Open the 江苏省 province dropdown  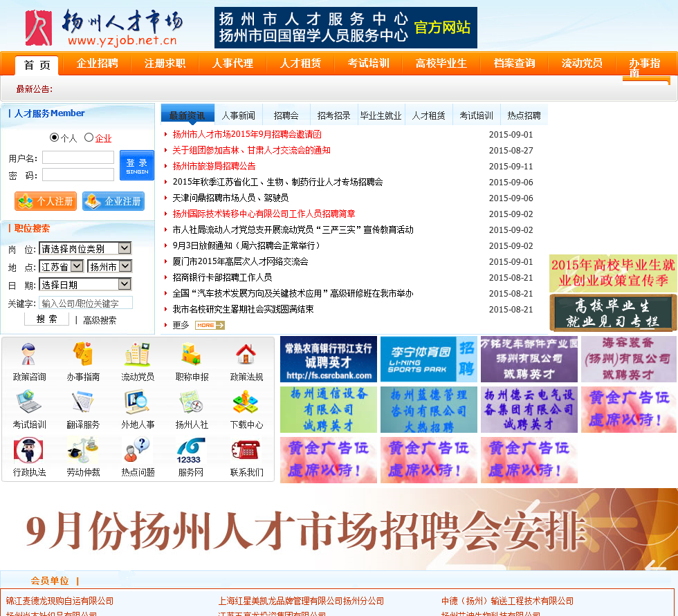[x=61, y=267]
